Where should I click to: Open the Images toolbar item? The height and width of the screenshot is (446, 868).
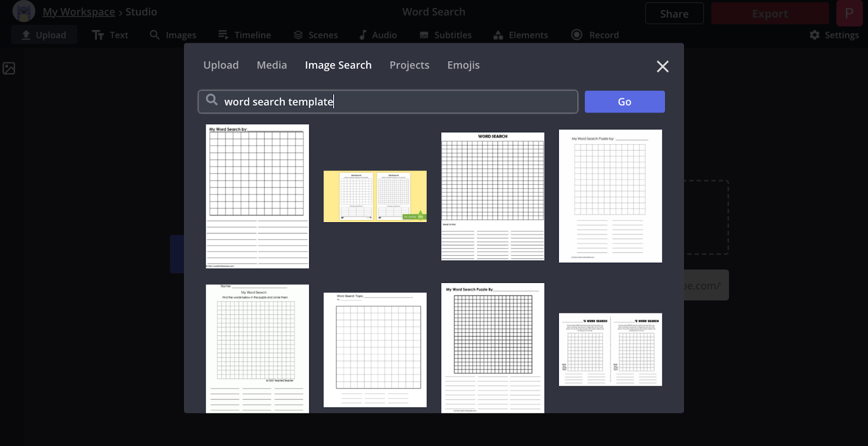173,35
